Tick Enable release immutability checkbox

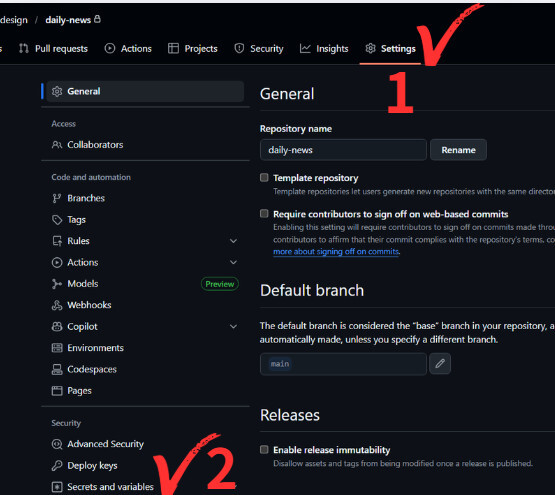click(x=264, y=449)
